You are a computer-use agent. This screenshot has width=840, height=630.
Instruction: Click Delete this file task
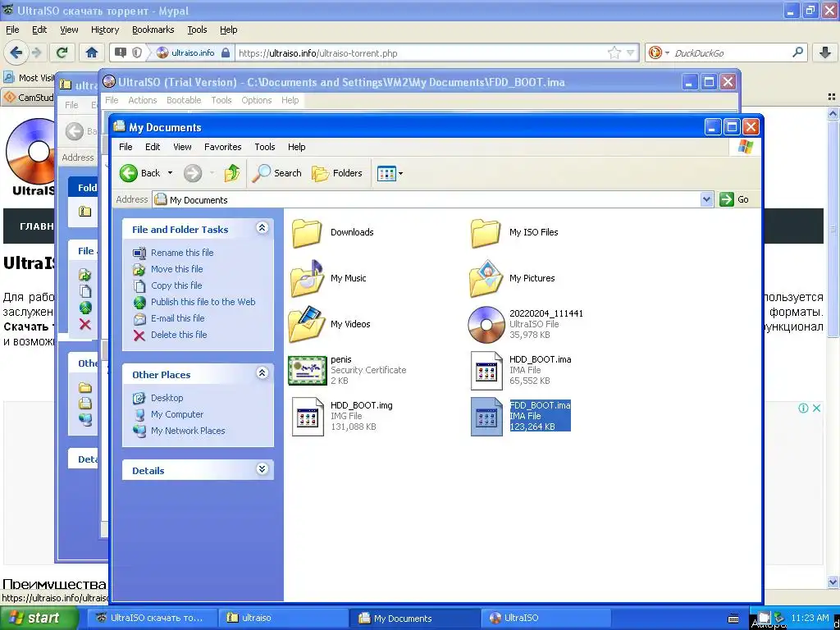coord(179,335)
